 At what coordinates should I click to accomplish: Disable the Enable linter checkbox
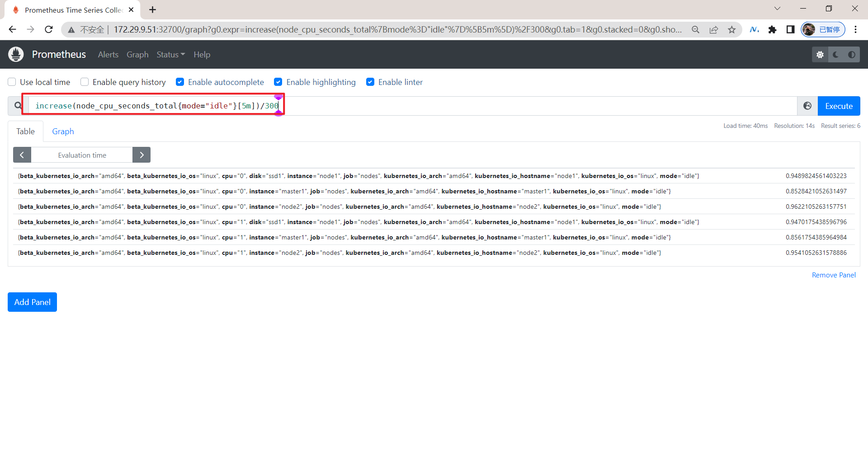click(x=370, y=82)
